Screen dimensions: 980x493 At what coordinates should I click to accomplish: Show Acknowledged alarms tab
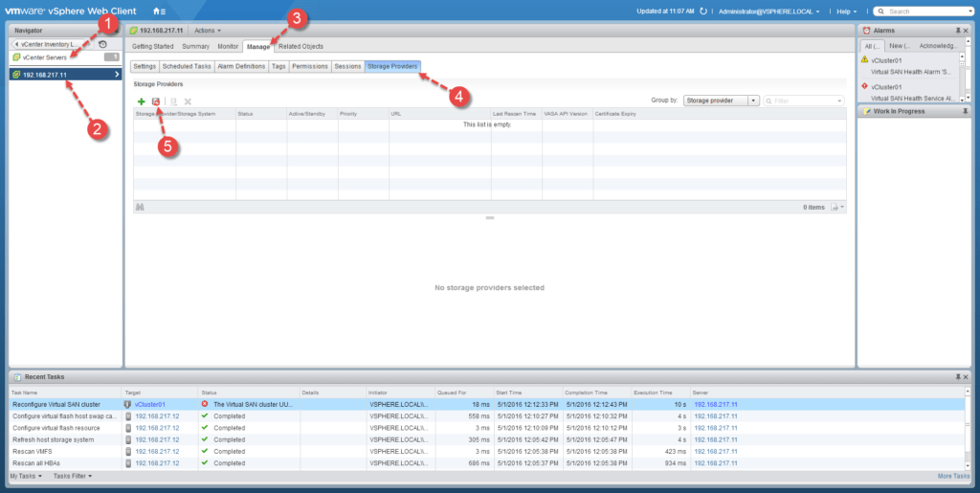938,46
